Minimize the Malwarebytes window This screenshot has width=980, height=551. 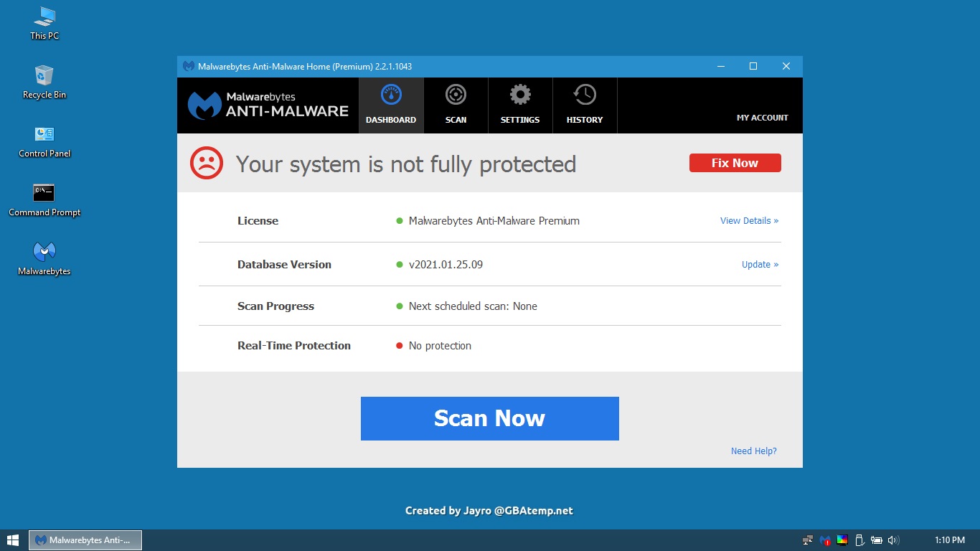[720, 67]
